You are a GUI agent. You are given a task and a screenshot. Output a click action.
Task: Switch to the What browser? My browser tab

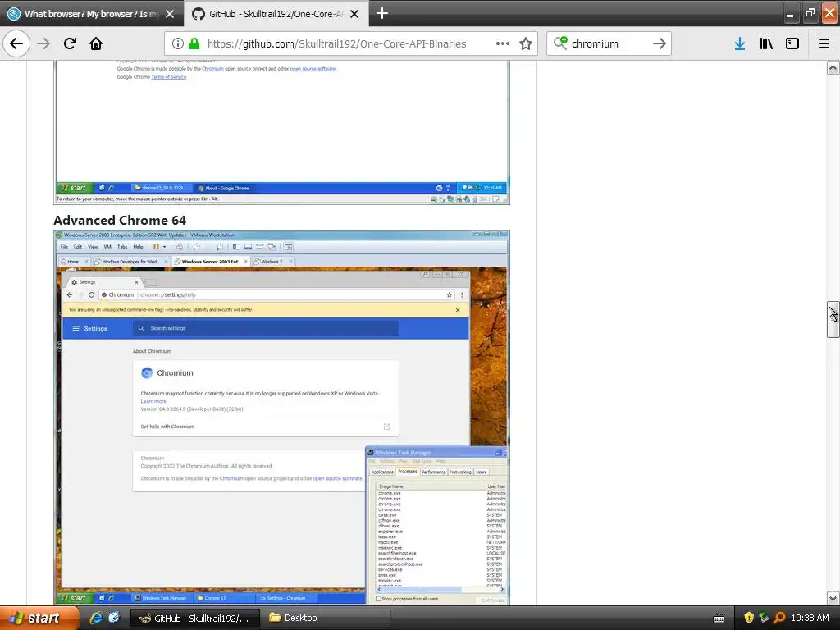(92, 14)
